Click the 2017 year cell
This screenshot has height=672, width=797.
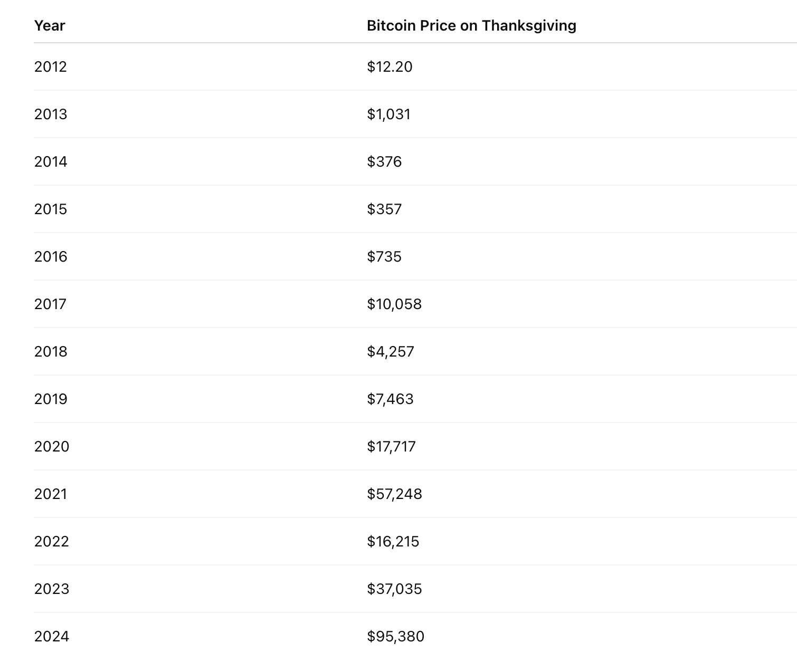click(x=51, y=304)
